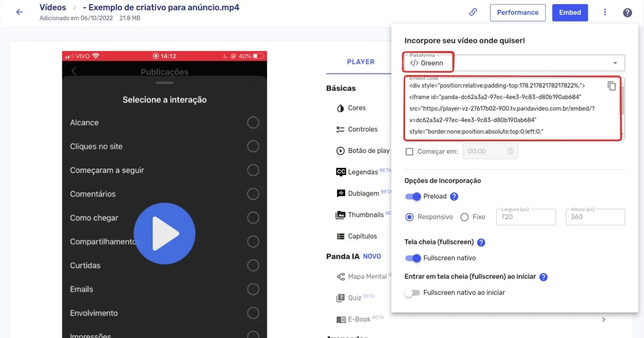Select the Fixo radio option
The width and height of the screenshot is (644, 338).
pos(464,217)
